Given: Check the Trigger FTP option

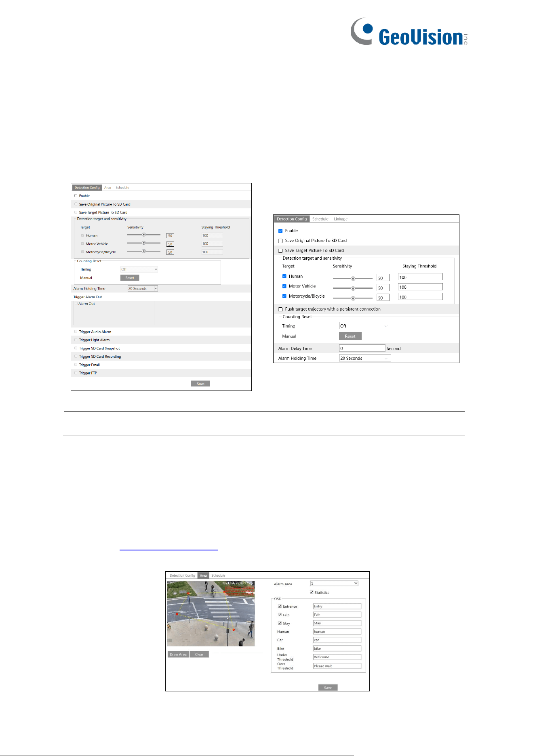Looking at the screenshot, I should pyautogui.click(x=76, y=373).
